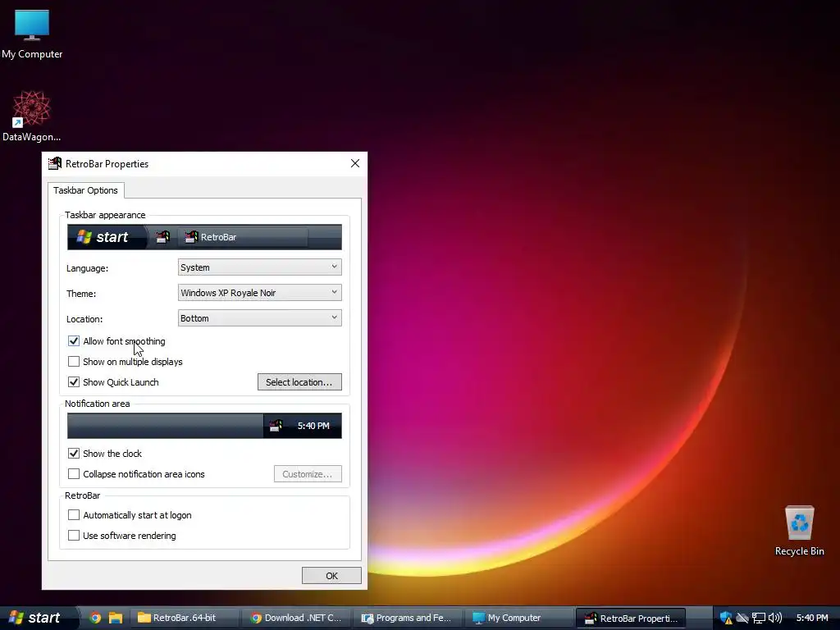Switch to the Programs and Features taskbar window
The height and width of the screenshot is (630, 840).
(408, 618)
